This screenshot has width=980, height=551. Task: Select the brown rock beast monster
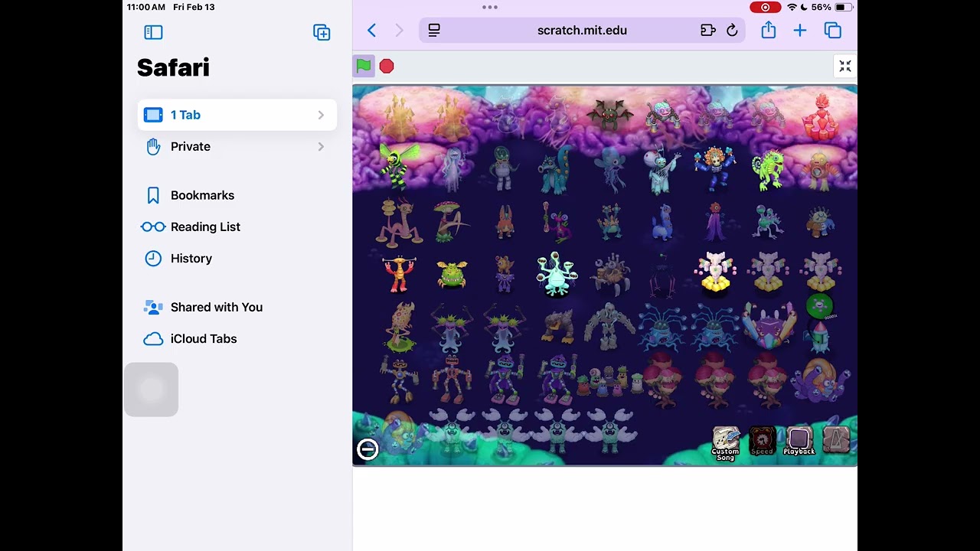(557, 327)
